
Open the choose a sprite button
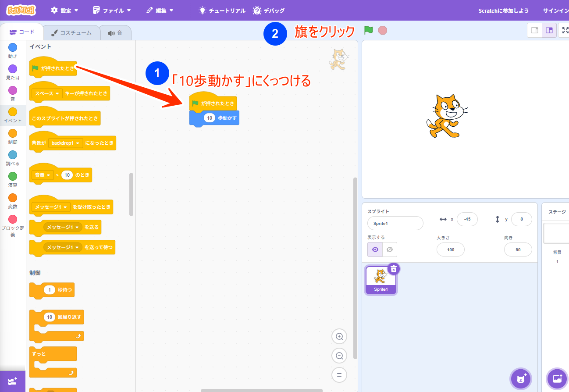click(x=521, y=378)
